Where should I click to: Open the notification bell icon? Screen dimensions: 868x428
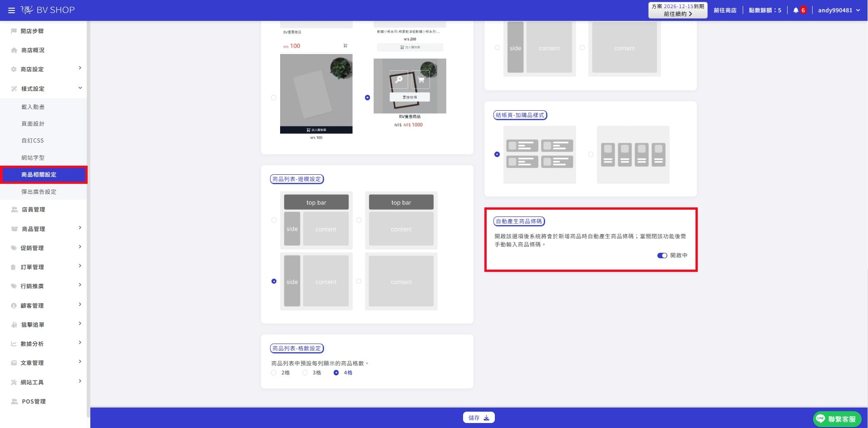[x=795, y=10]
